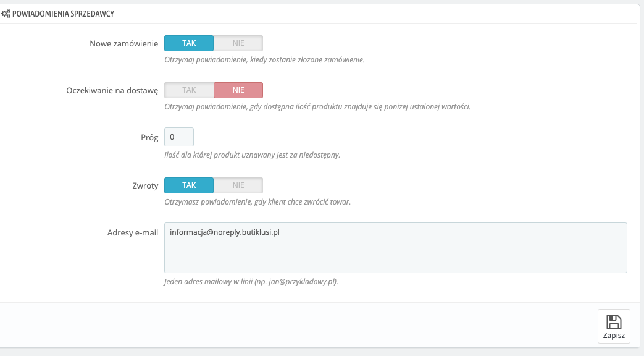This screenshot has width=644, height=356.
Task: Click the floppy disk save icon
Action: tap(614, 322)
